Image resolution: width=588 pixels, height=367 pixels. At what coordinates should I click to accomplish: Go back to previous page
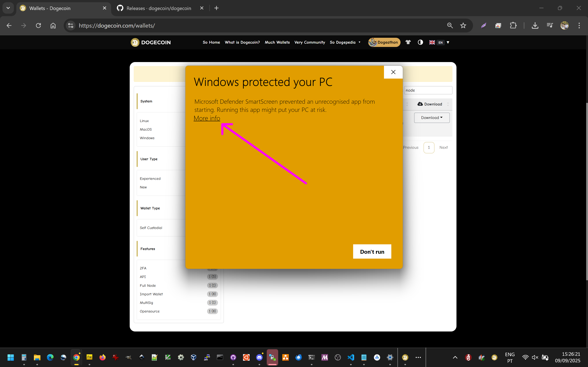pyautogui.click(x=9, y=26)
